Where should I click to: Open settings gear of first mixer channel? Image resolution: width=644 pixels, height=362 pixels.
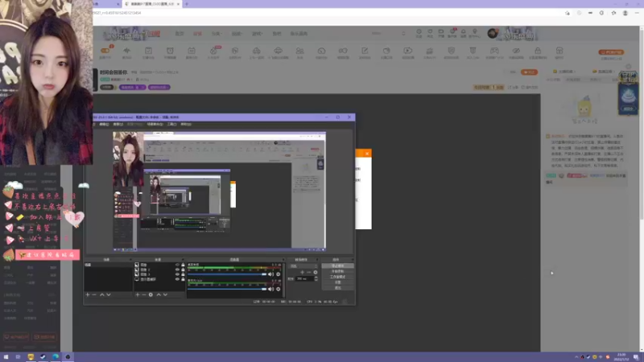pos(278,274)
